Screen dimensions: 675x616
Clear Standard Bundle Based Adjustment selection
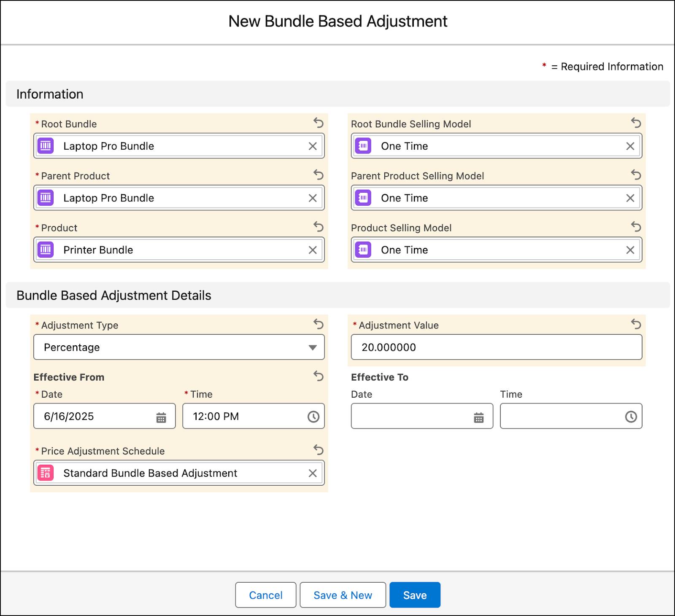coord(313,473)
